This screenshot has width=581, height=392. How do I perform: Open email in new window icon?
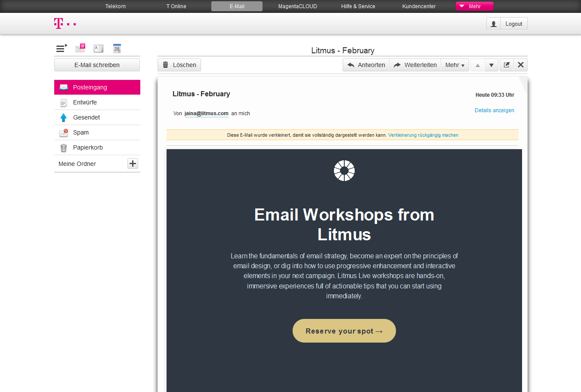(x=507, y=65)
